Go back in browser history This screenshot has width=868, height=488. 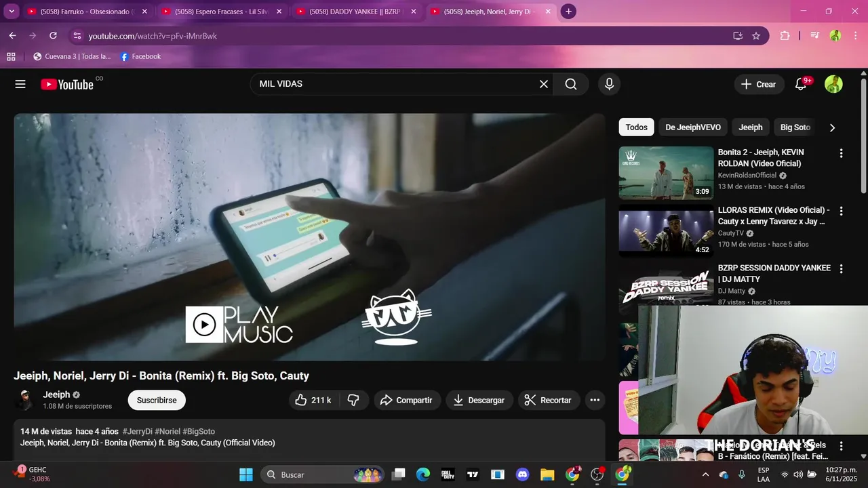click(12, 35)
